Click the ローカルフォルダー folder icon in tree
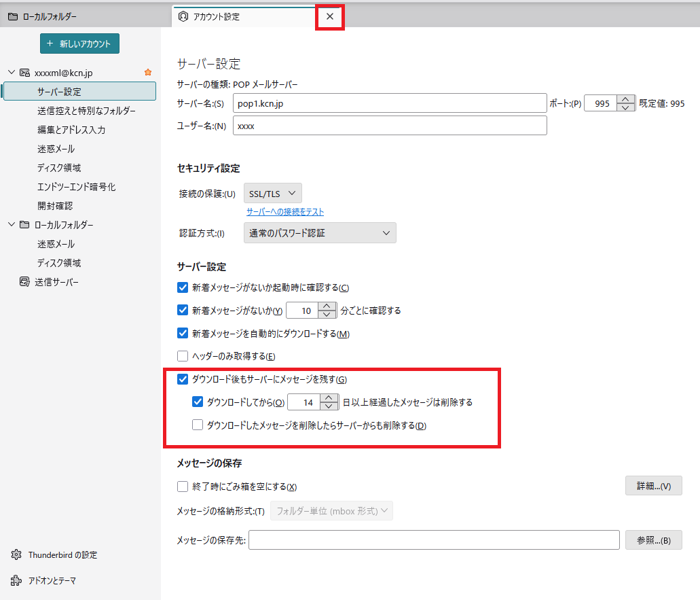 tap(24, 225)
